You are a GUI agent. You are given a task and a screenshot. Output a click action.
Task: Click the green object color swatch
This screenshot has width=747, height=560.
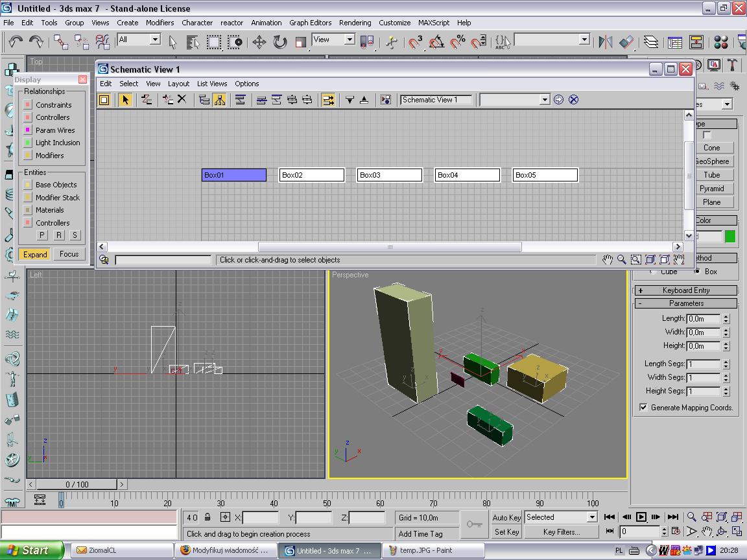(x=730, y=236)
